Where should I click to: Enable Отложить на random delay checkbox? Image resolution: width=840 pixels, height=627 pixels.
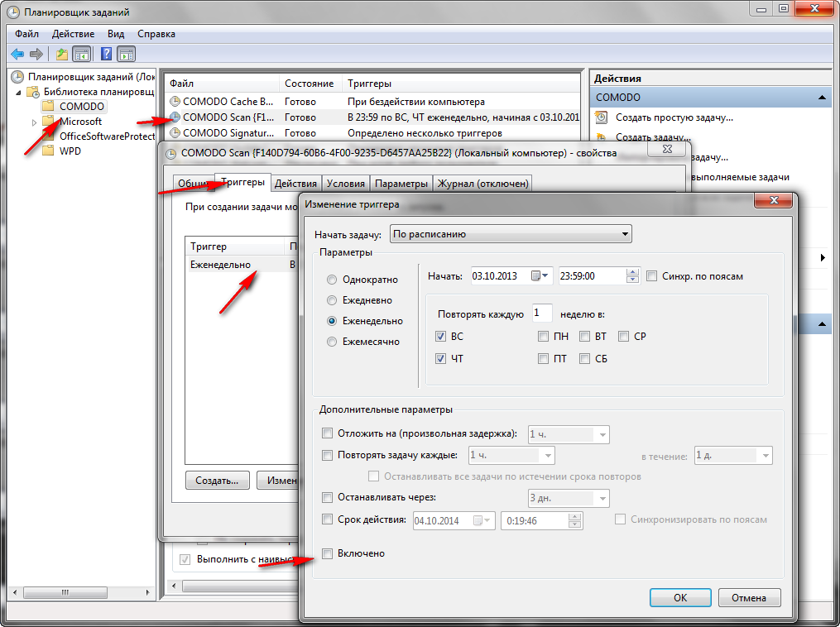(327, 433)
